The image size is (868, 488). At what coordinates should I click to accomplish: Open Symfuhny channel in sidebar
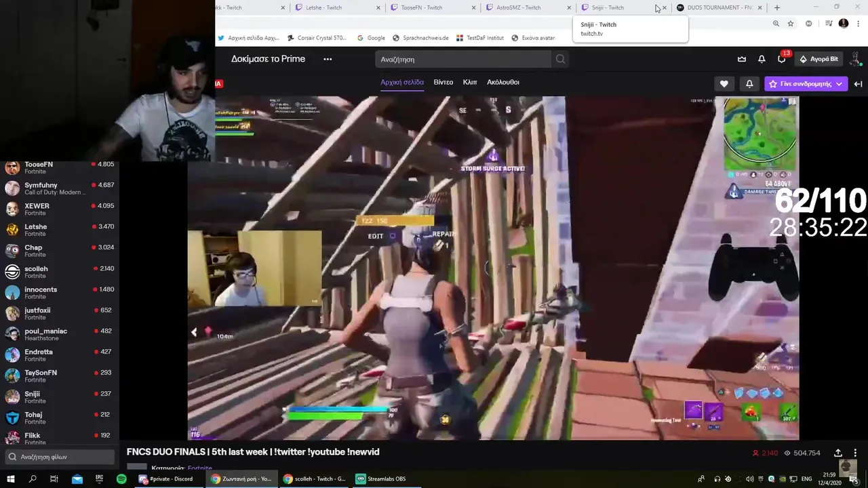[60, 188]
